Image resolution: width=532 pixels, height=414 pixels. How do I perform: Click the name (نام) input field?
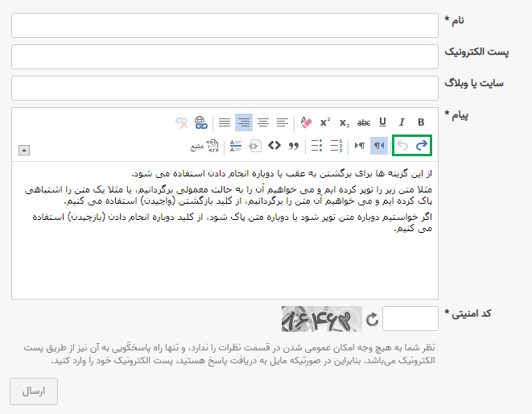pos(225,25)
